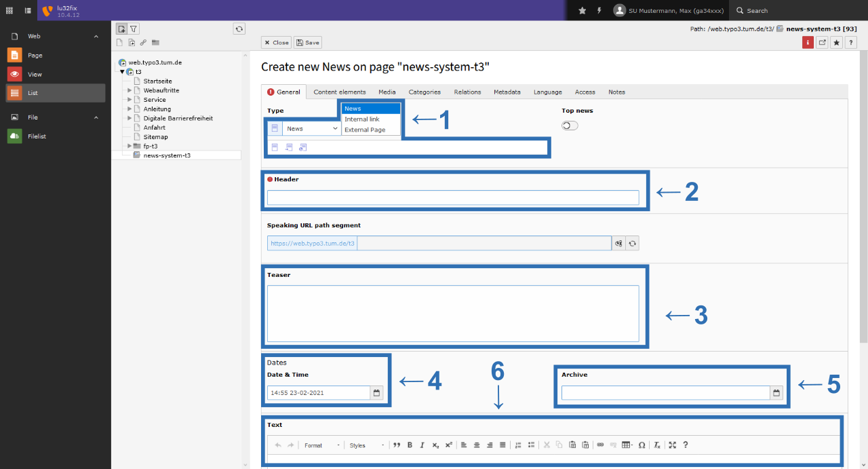Select the new standard page drag icon
The width and height of the screenshot is (868, 469).
click(119, 43)
